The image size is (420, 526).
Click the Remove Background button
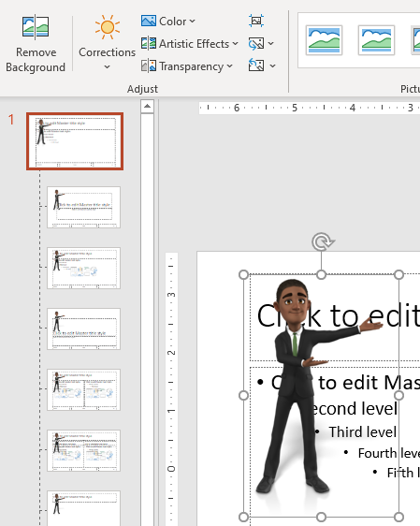(36, 44)
